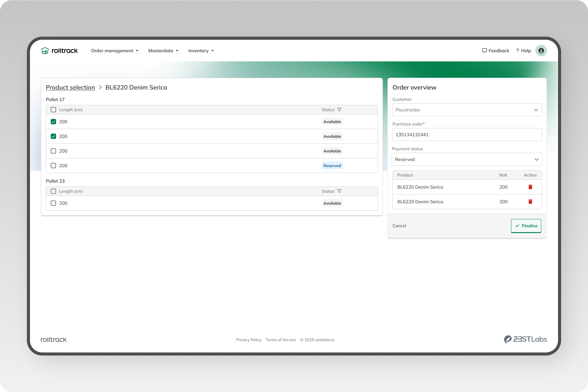Open the Status filter on Pallet 23
Image resolution: width=588 pixels, height=392 pixels.
pos(339,191)
